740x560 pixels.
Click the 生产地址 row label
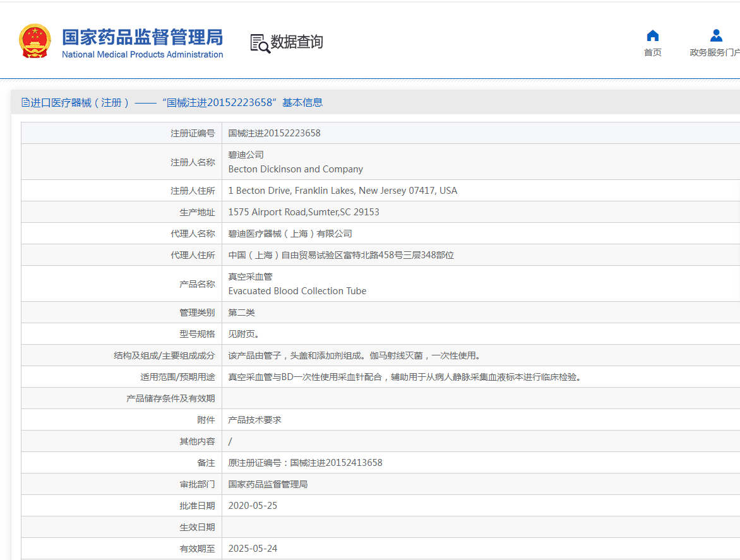point(197,212)
